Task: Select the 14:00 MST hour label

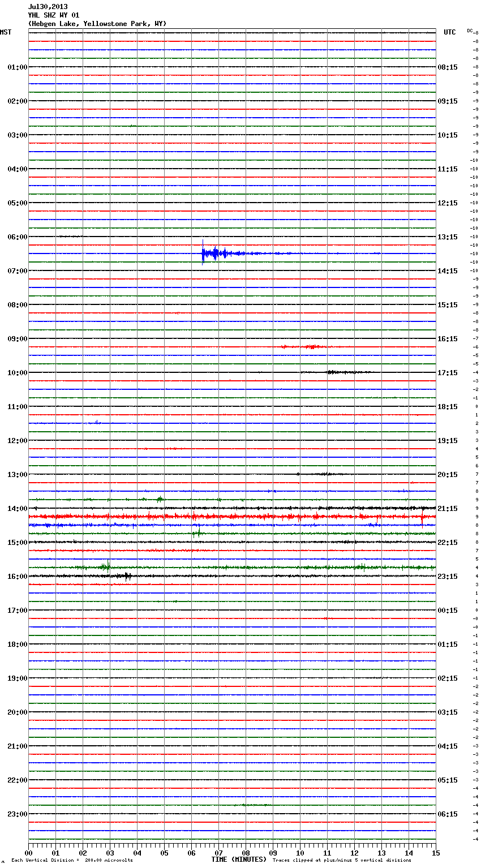Action: 18,509
